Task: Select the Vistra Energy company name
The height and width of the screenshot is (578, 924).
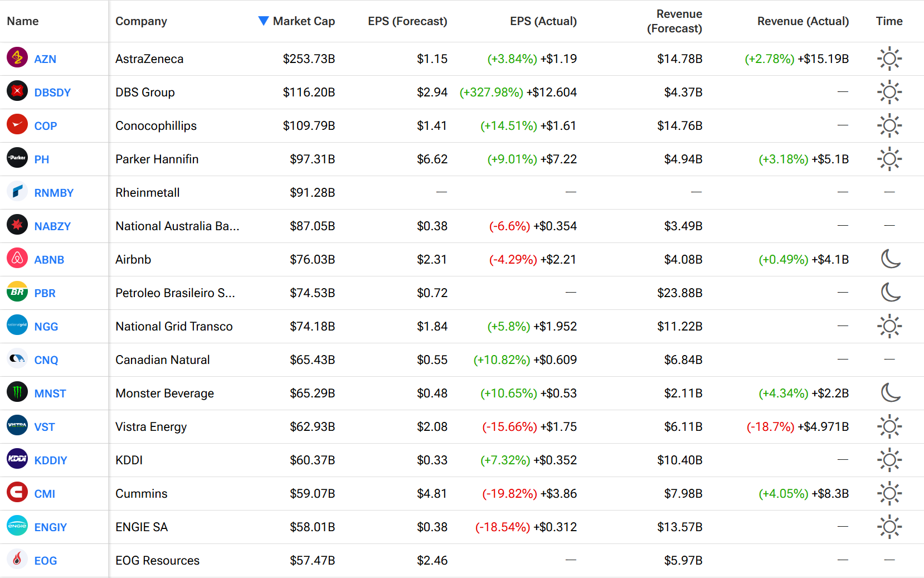Action: [151, 426]
